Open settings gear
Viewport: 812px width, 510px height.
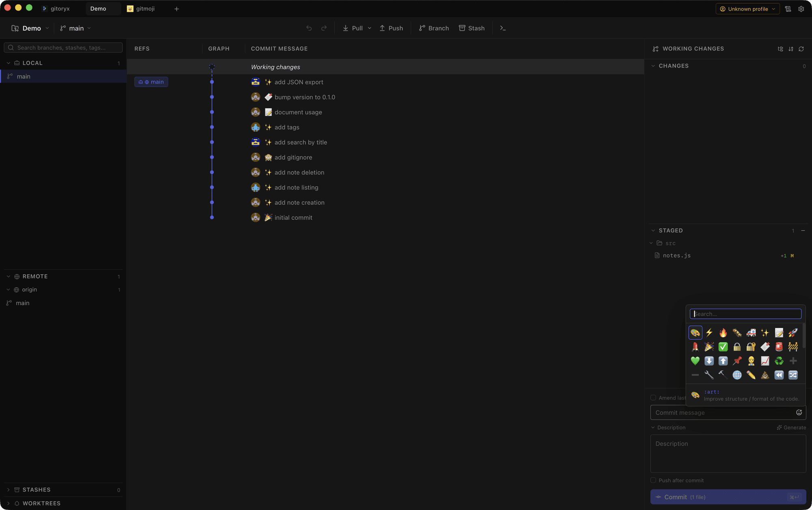point(801,9)
